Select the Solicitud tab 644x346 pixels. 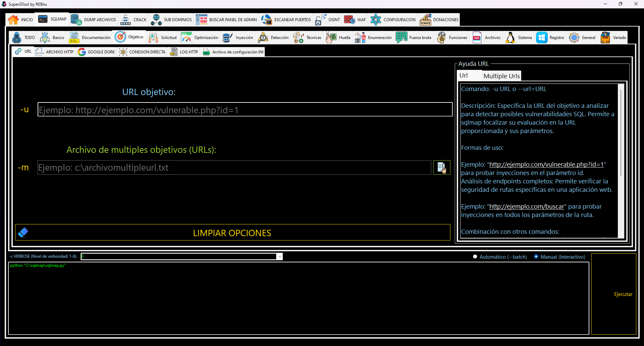click(162, 38)
